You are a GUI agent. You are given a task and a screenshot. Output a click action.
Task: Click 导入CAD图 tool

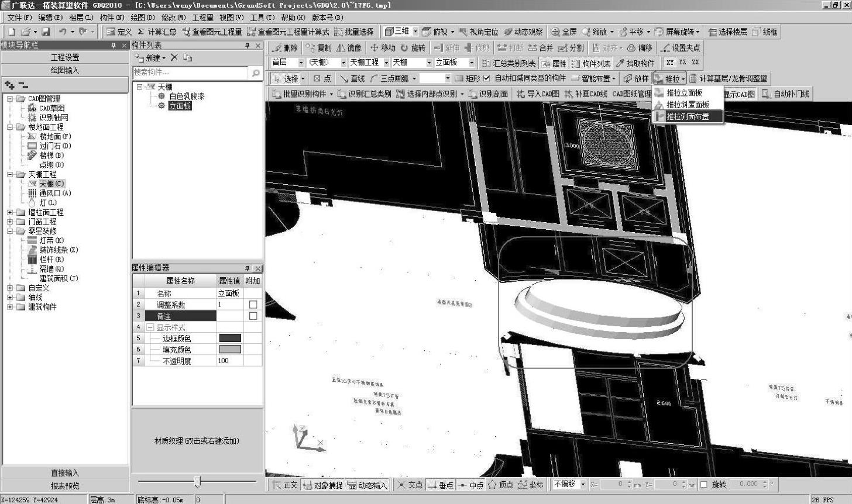(x=537, y=94)
